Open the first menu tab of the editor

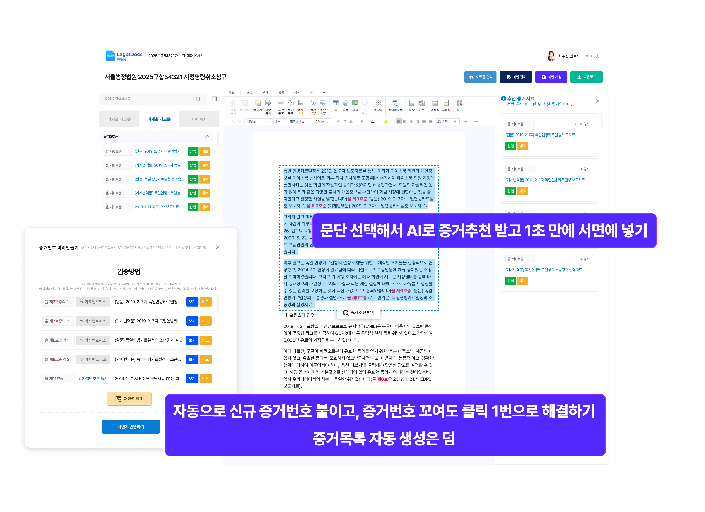(232, 93)
